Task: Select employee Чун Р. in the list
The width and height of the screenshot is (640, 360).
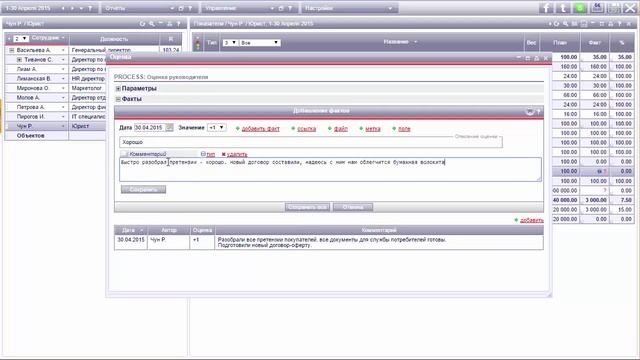Action: [24, 126]
